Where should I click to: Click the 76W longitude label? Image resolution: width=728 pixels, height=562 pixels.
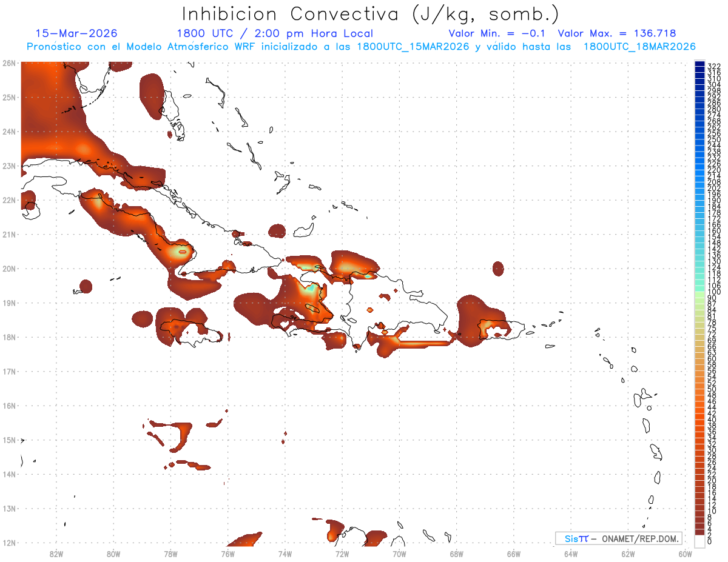coord(227,553)
